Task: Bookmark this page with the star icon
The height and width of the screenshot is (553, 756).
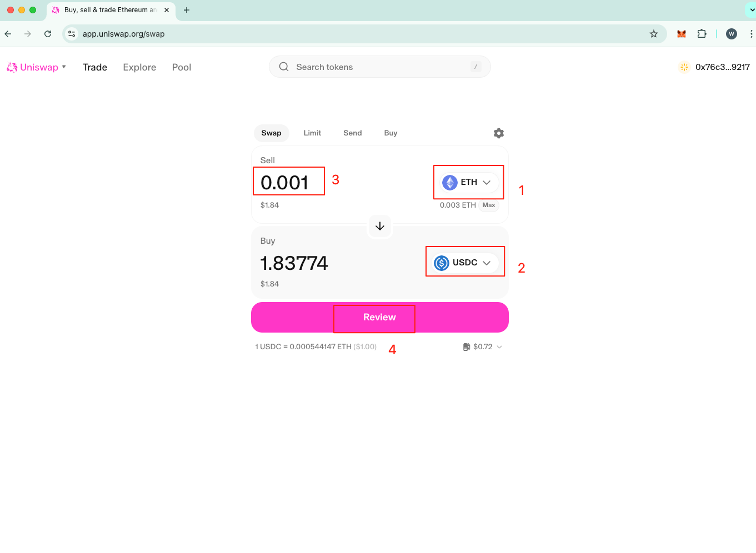Action: [x=654, y=34]
